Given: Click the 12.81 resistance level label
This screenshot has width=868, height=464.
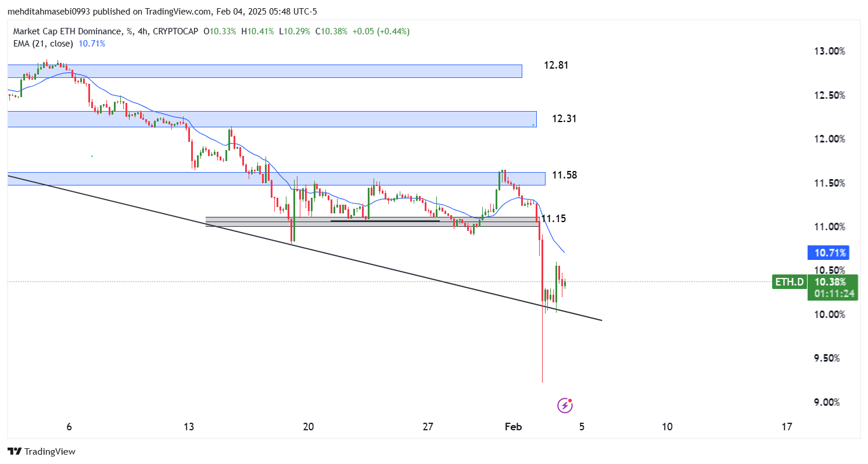Looking at the screenshot, I should 556,65.
